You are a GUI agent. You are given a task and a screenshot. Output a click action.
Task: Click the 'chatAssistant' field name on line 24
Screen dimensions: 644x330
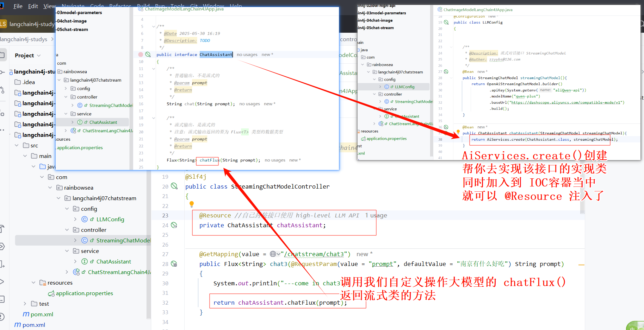point(299,225)
